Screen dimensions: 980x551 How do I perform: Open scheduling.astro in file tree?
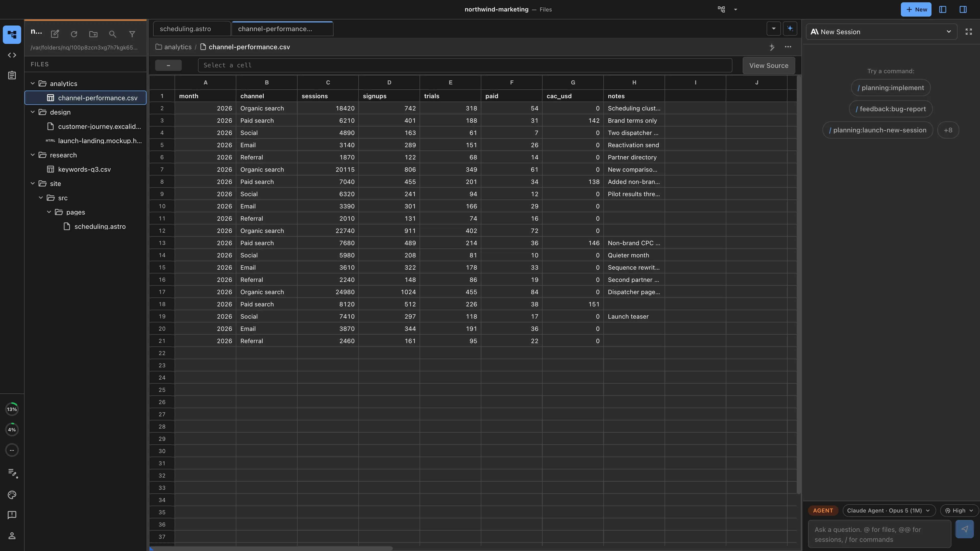tap(85, 227)
